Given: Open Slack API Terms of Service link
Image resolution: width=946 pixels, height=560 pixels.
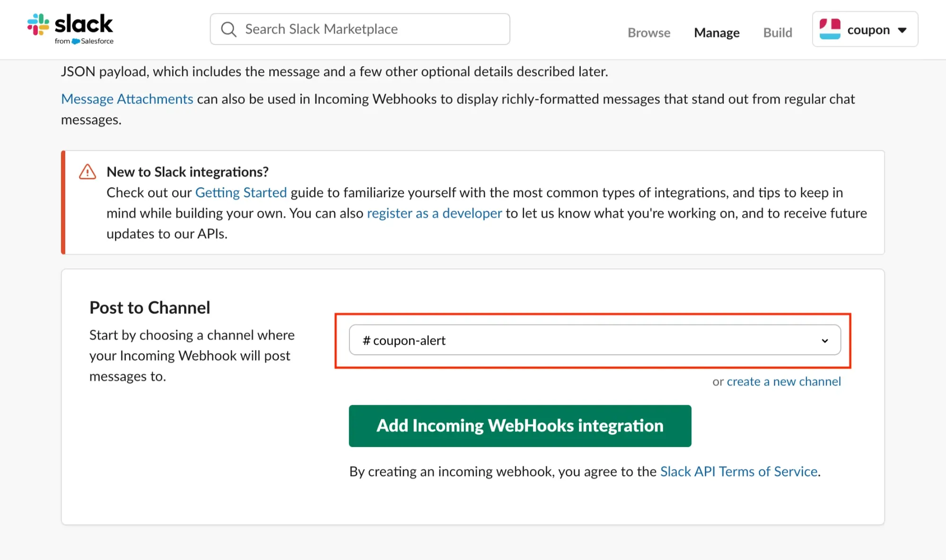Looking at the screenshot, I should pos(739,472).
